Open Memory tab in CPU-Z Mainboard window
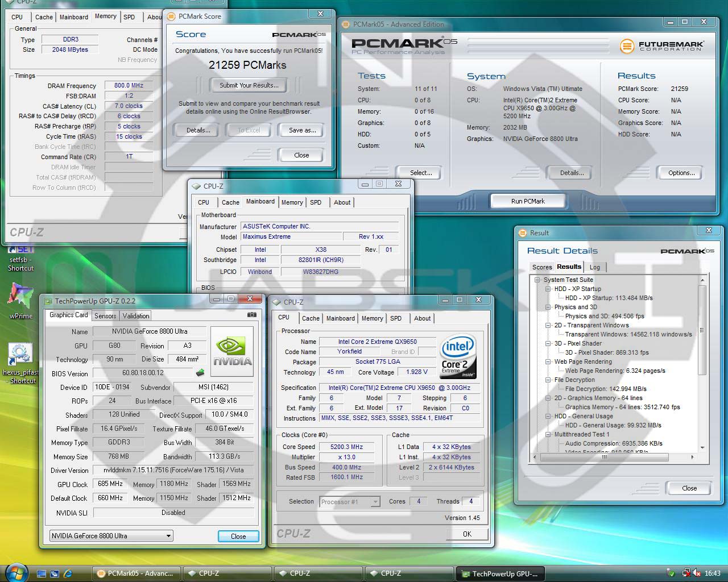Image resolution: width=728 pixels, height=582 pixels. (x=292, y=202)
